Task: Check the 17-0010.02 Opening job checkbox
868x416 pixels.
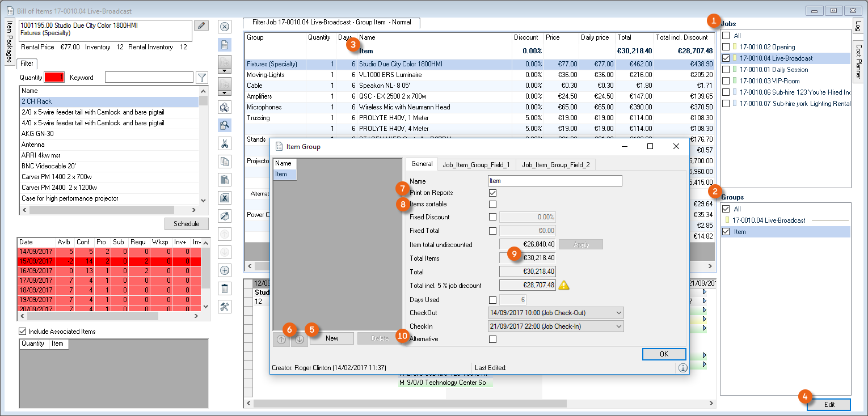Action: click(x=726, y=47)
